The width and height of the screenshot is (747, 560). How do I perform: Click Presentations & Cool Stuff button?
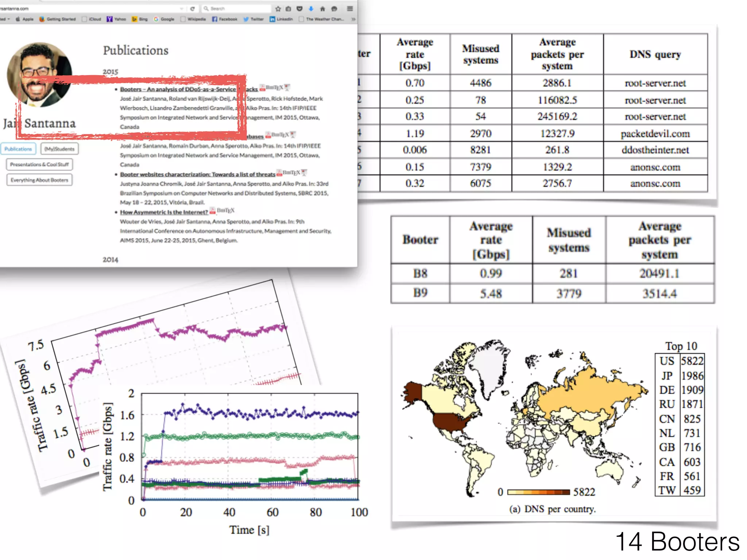39,164
